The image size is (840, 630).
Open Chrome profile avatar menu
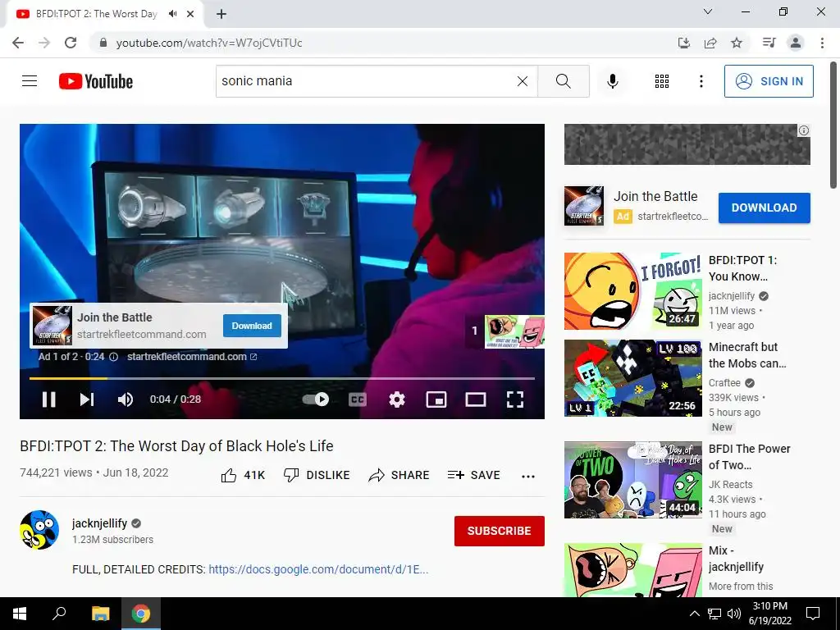coord(796,43)
